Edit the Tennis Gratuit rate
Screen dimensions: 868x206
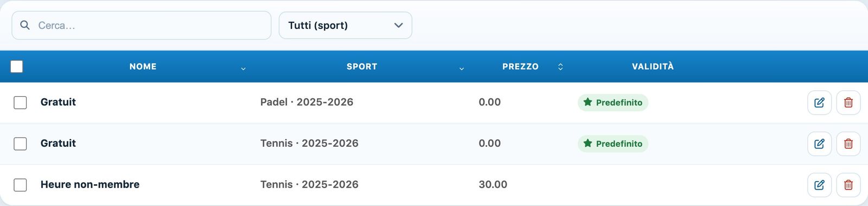click(x=819, y=144)
